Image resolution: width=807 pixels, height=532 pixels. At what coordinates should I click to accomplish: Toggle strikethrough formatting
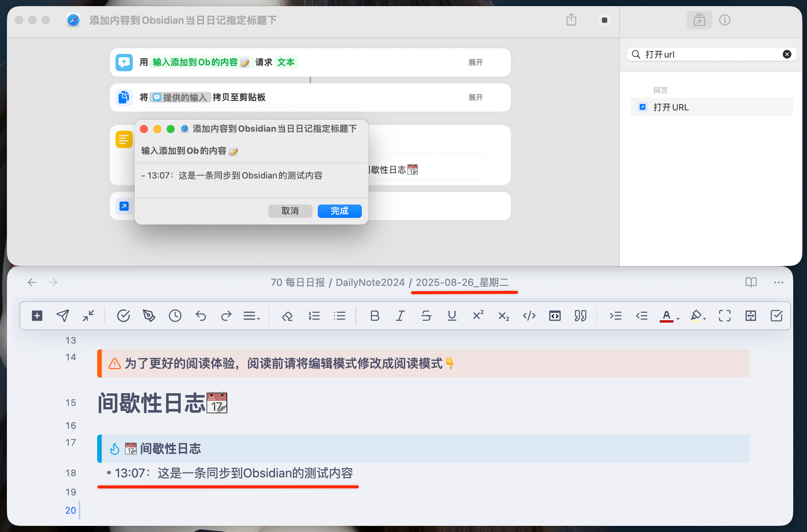(x=426, y=316)
